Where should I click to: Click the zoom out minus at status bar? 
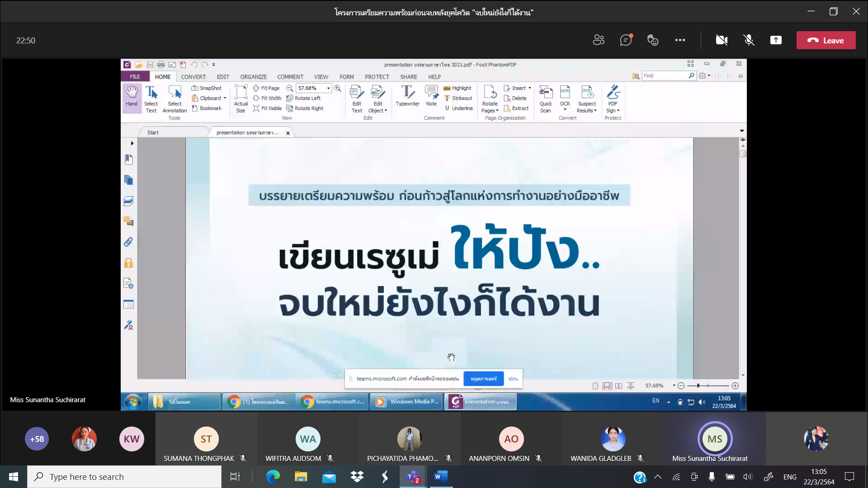(x=681, y=386)
